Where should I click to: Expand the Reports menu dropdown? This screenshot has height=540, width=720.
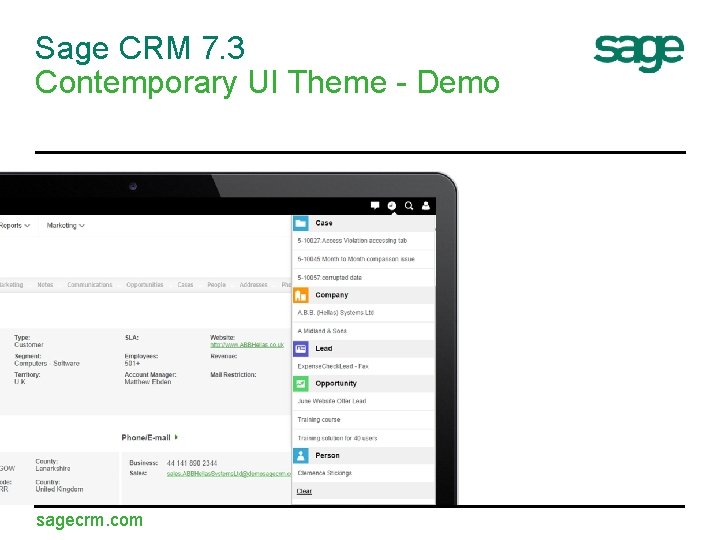coord(15,225)
